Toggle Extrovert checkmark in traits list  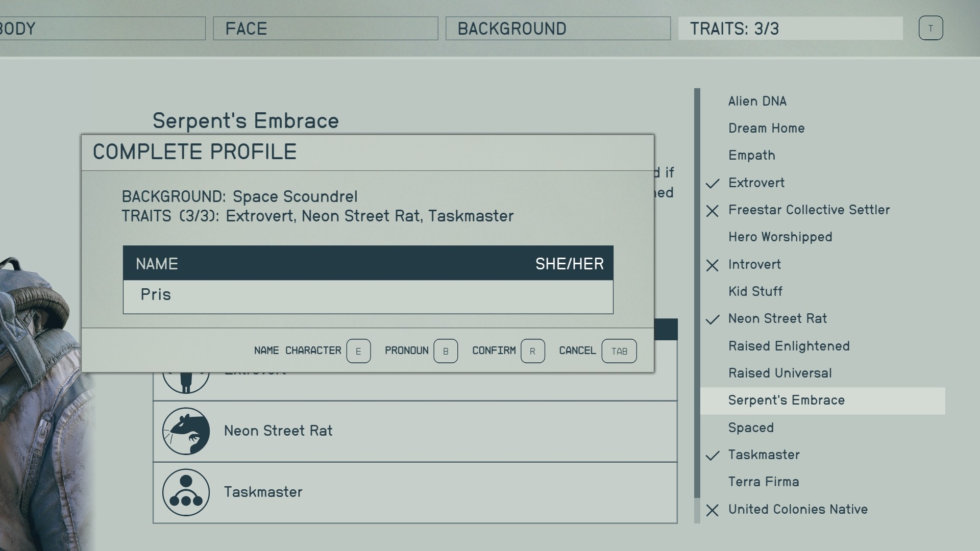tap(712, 182)
